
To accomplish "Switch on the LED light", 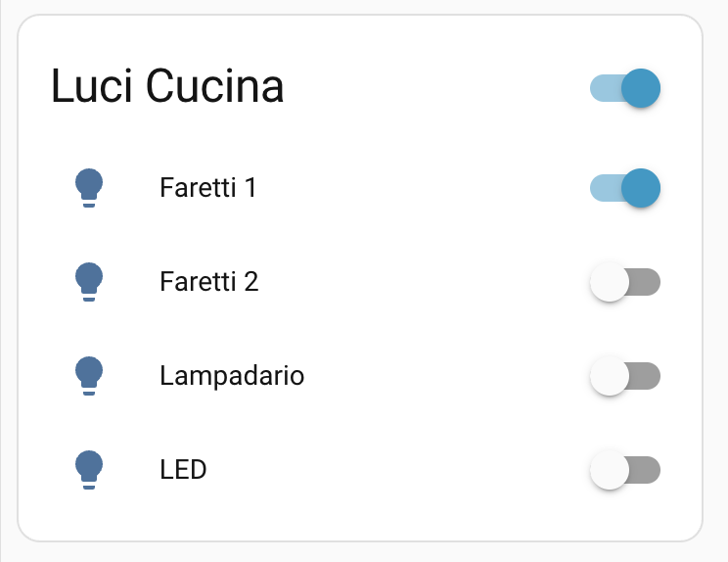I will click(625, 470).
